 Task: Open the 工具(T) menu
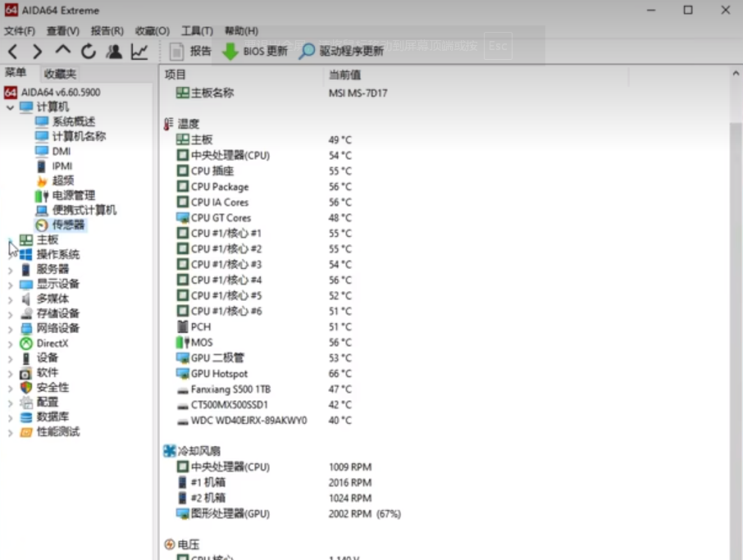[x=197, y=31]
